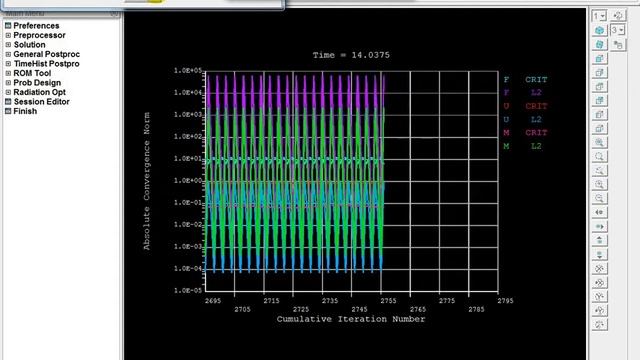The width and height of the screenshot is (640, 360).
Task: Select Solution menu label
Action: click(29, 44)
